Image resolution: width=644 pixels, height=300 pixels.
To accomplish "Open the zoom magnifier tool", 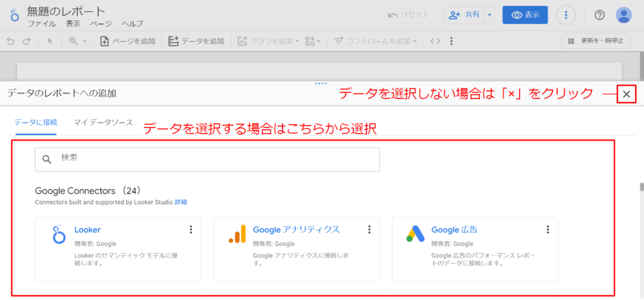I will point(74,41).
